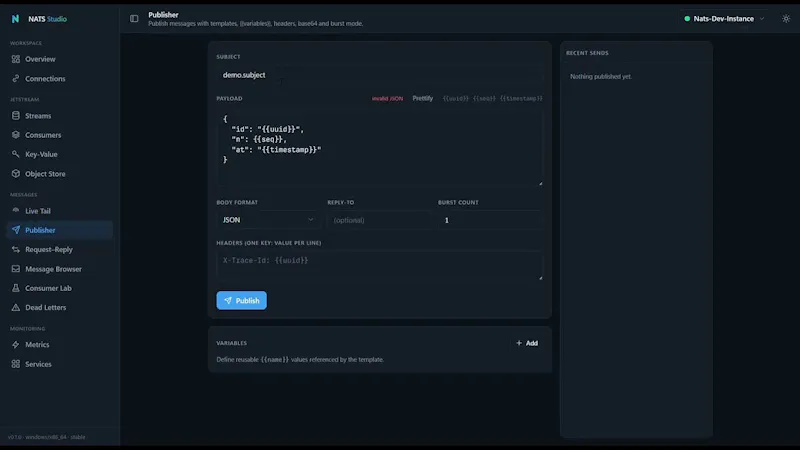Click the NATS Studio logo icon

15,19
